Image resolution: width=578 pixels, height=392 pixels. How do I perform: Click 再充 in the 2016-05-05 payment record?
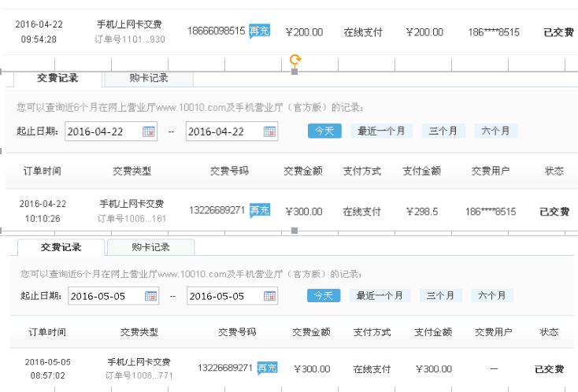click(268, 368)
